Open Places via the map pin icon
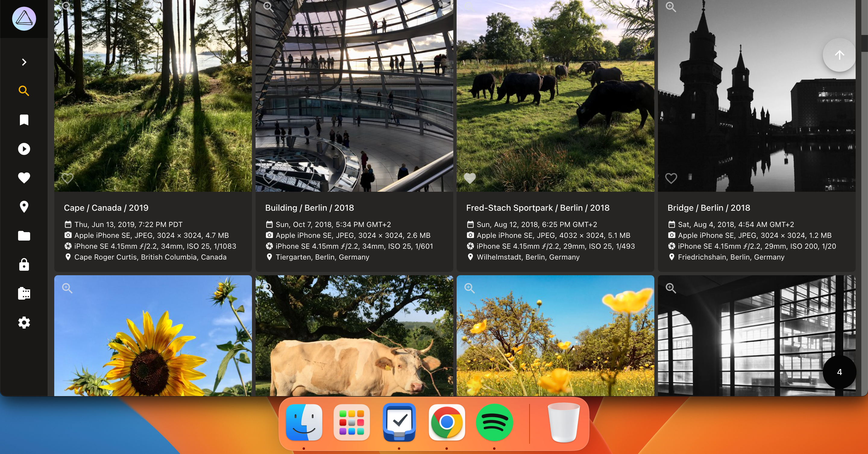This screenshot has width=868, height=454. point(24,207)
